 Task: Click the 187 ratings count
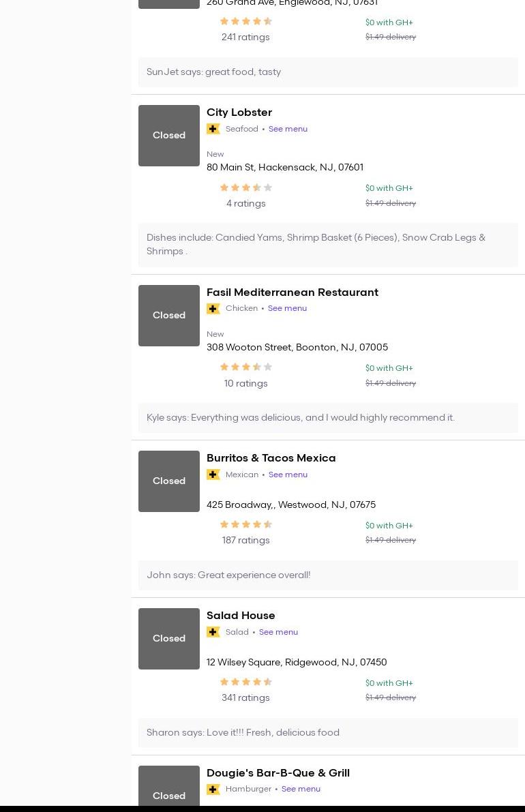(x=245, y=541)
